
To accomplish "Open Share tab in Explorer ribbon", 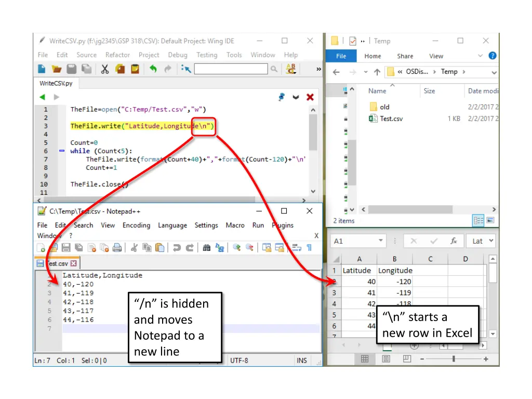I will (x=405, y=56).
